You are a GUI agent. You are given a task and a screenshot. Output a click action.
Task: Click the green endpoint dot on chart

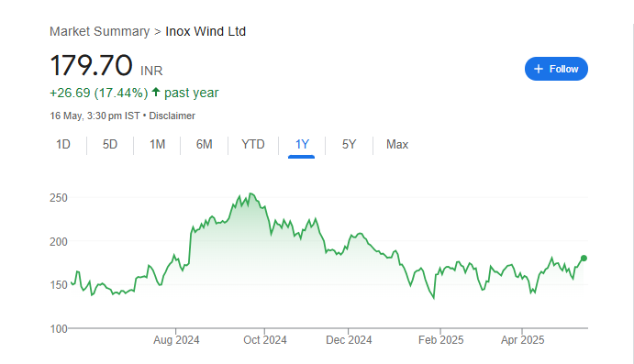584,259
